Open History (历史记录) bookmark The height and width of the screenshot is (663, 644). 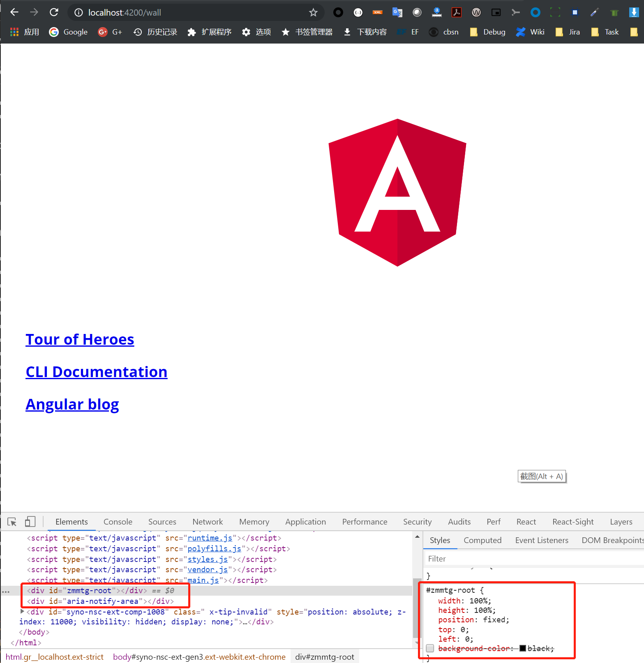coord(155,32)
